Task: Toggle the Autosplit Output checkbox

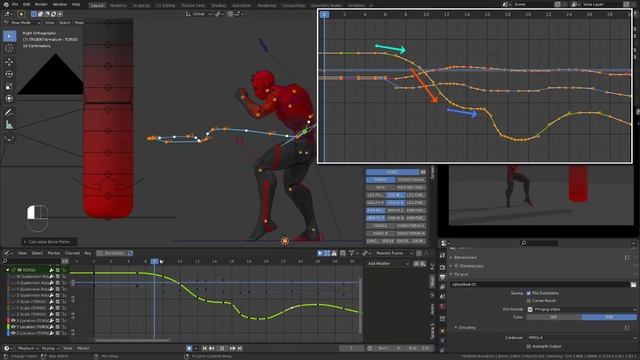Action: [x=529, y=346]
